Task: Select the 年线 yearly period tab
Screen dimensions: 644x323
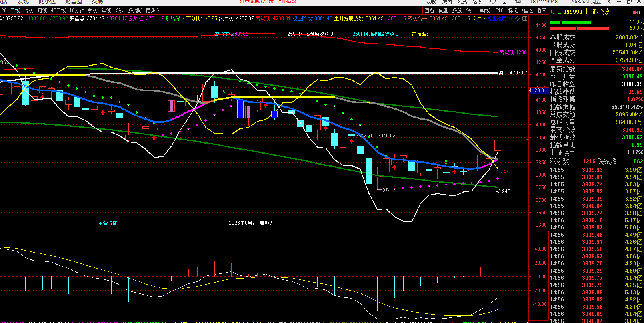Action: point(106,10)
